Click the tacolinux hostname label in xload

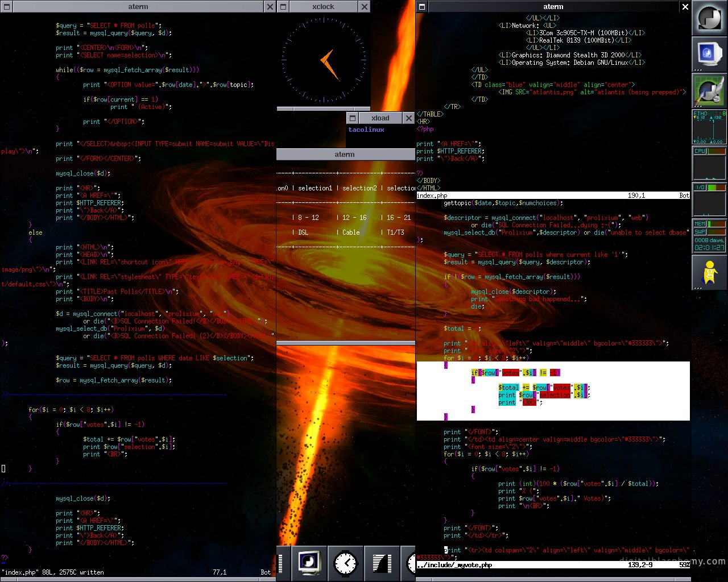[366, 130]
